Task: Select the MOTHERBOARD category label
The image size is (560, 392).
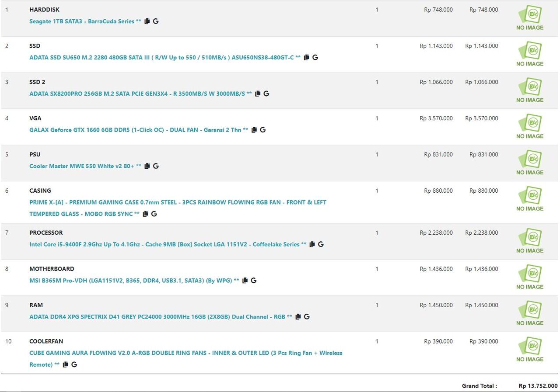Action: 52,269
